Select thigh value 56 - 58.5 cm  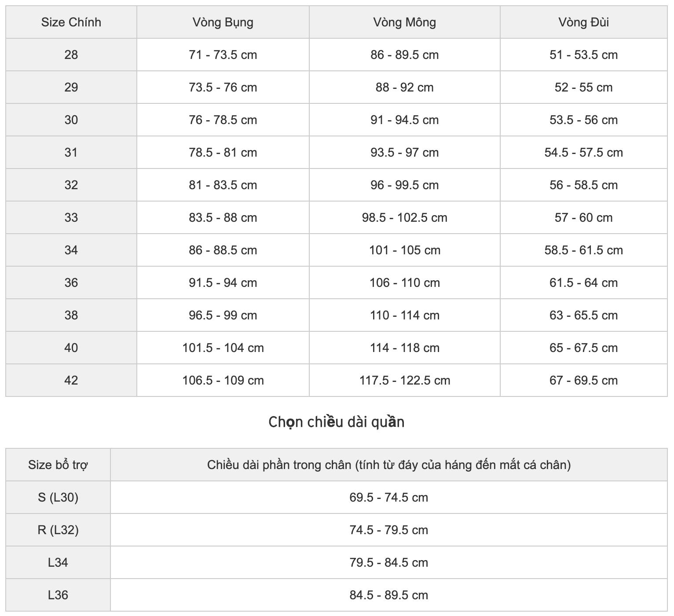point(584,185)
